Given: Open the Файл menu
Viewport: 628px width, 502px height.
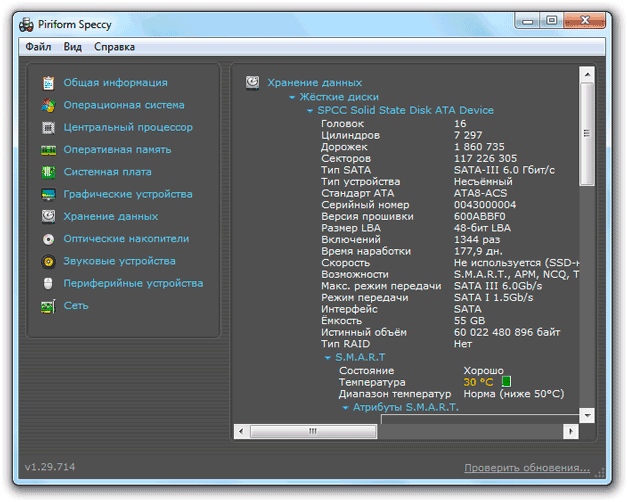Looking at the screenshot, I should (38, 47).
